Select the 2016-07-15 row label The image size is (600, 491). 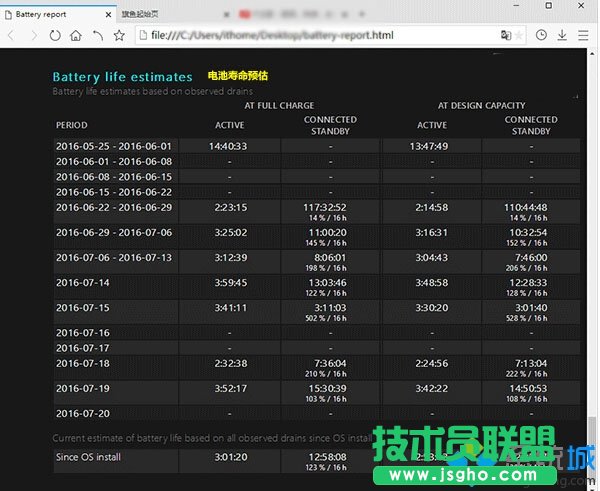coord(83,308)
